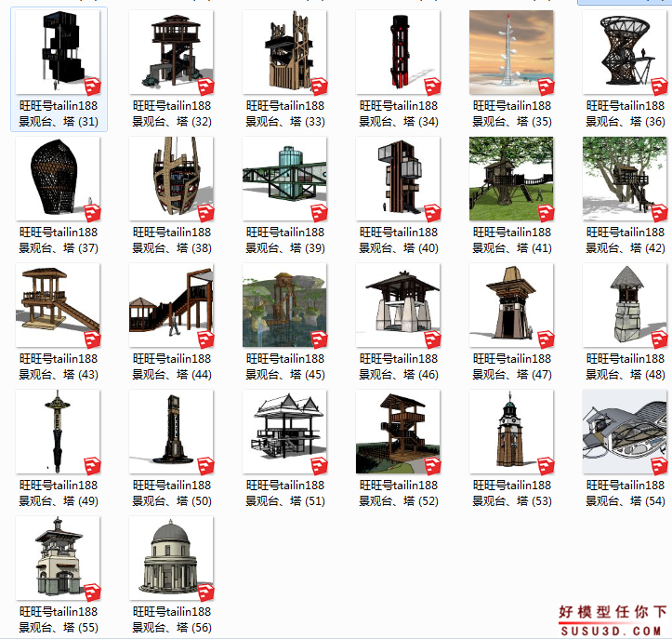Select the wooden platform with slide (43)
This screenshot has width=672, height=639.
[59, 305]
